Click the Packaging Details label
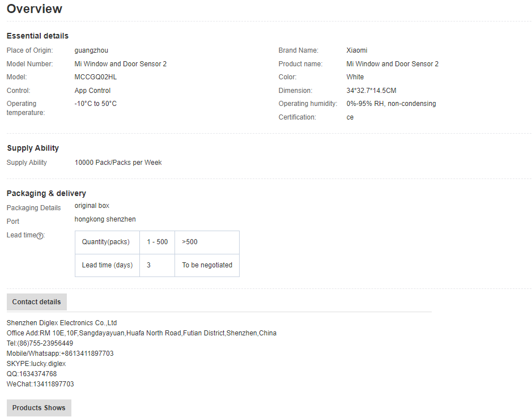 click(33, 208)
